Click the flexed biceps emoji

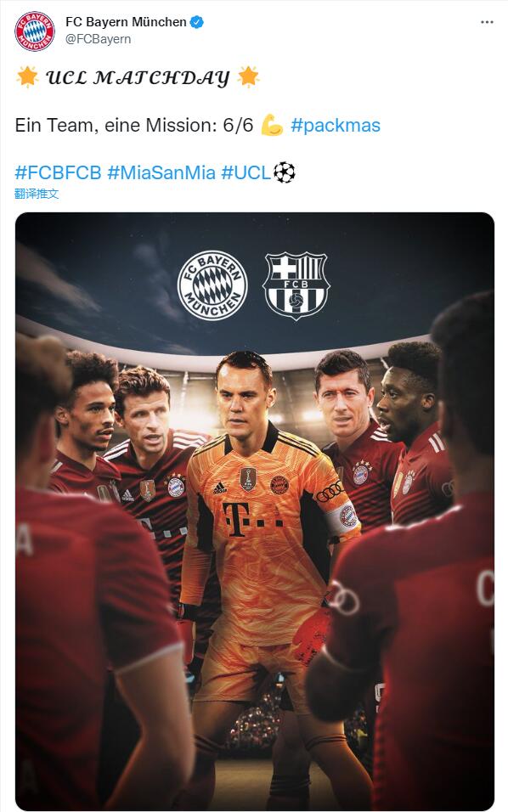coord(272,126)
